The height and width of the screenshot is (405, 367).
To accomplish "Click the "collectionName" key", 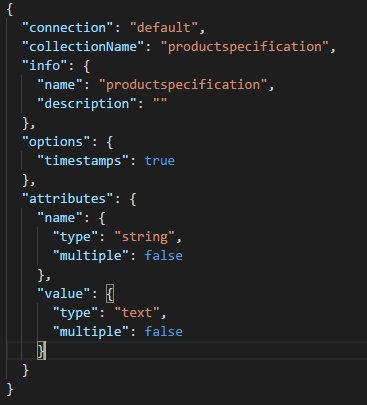I will coord(83,47).
